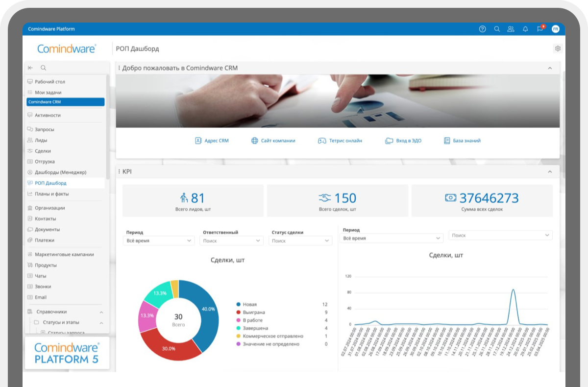Open flagged messages icon with red badge
Viewport: 588px width, 387px height.
pos(540,29)
